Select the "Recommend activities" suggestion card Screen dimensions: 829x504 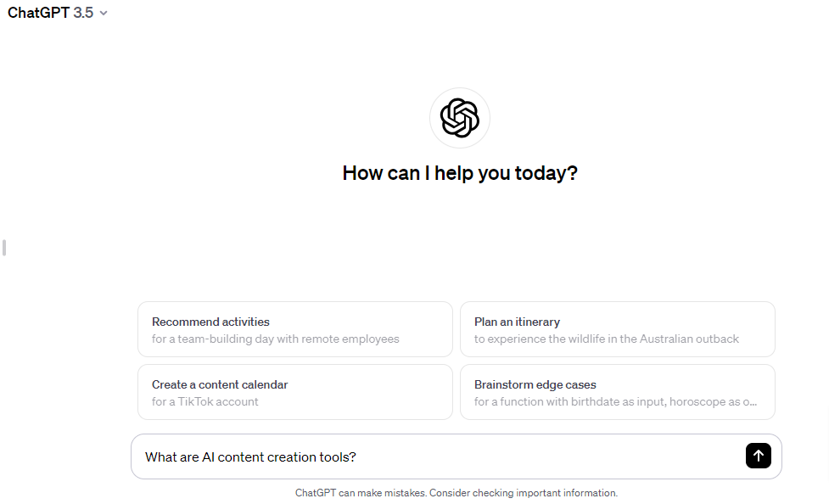[x=294, y=329]
